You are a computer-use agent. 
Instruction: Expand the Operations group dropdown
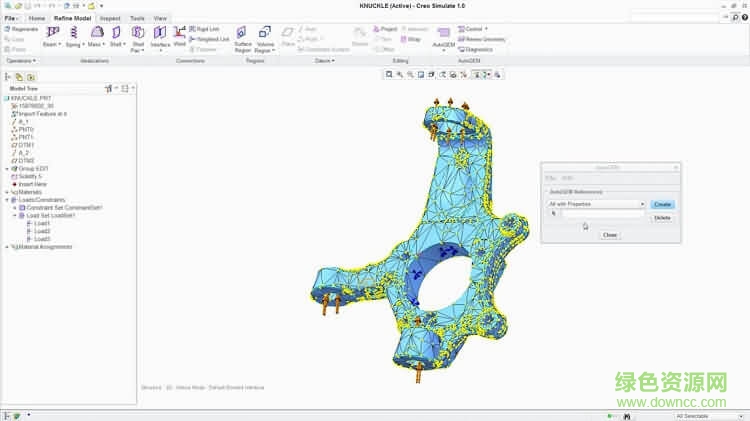point(22,61)
